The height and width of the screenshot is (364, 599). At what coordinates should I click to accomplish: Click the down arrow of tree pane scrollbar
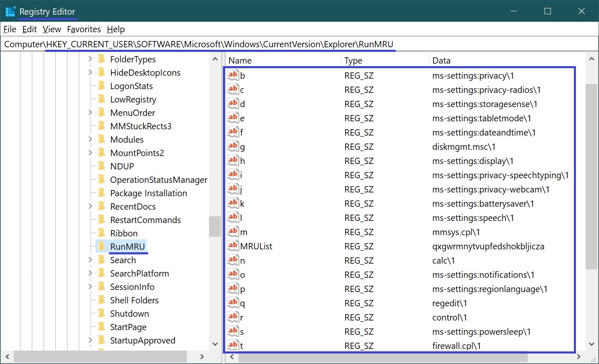[x=215, y=344]
